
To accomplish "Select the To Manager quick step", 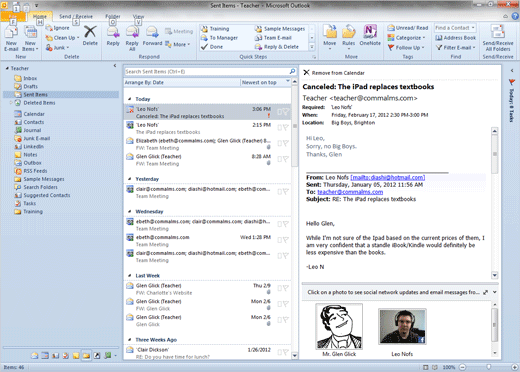I will [219, 38].
